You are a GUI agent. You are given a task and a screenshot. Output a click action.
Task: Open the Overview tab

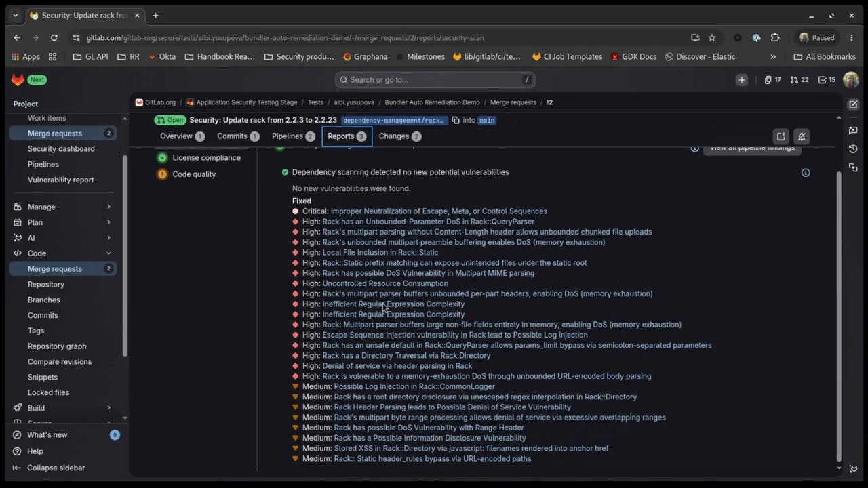click(182, 136)
